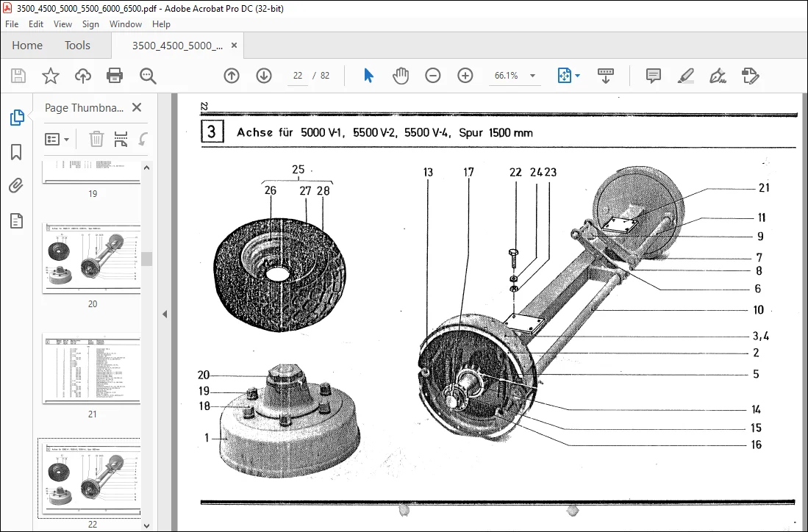
Task: Open the File menu
Action: pos(12,24)
